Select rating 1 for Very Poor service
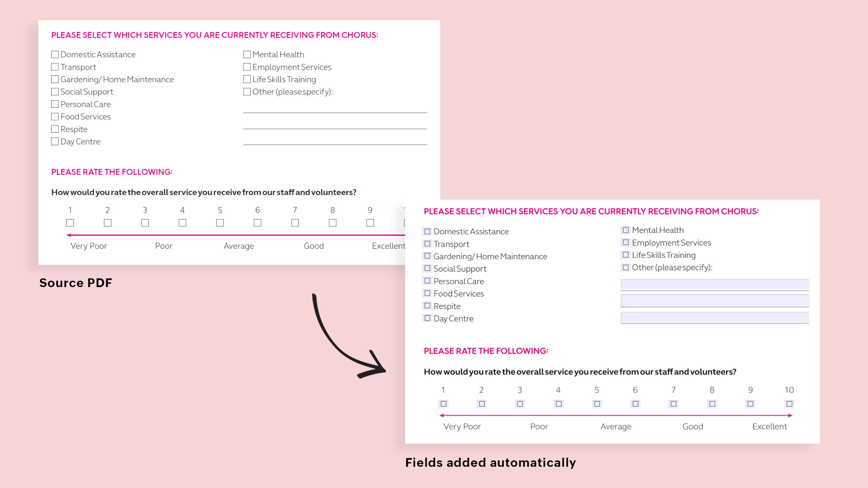This screenshot has width=868, height=488. [443, 404]
